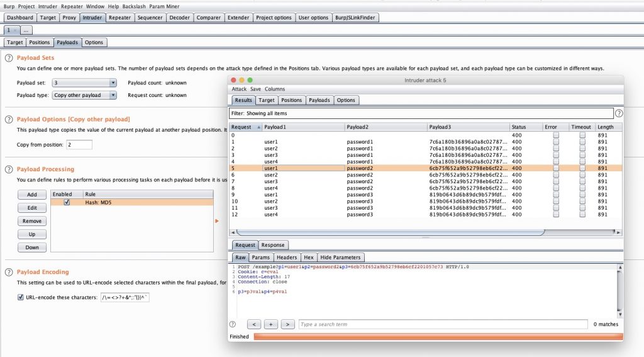This screenshot has width=644, height=357.
Task: Sort by Length column header
Action: pos(608,127)
